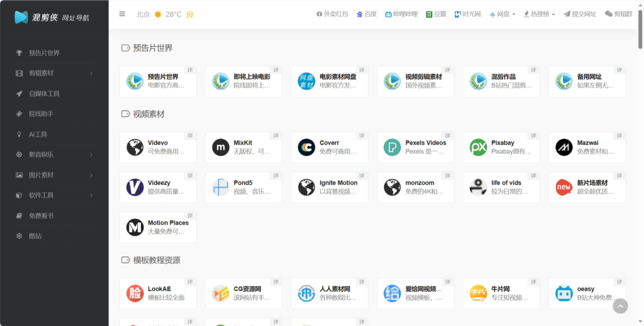644x326 pixels.
Task: Click the Videezy purple V icon
Action: [x=135, y=187]
